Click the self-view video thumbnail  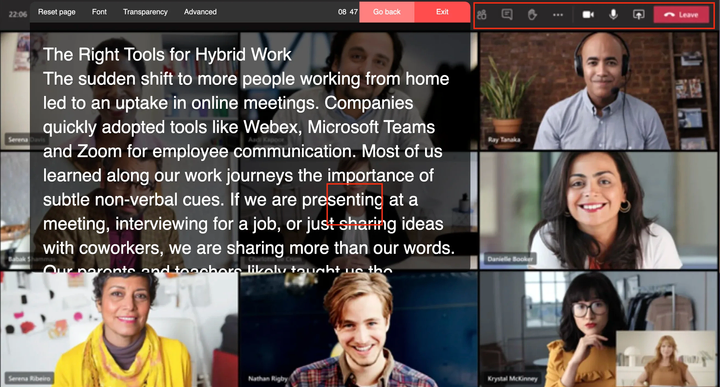666,359
